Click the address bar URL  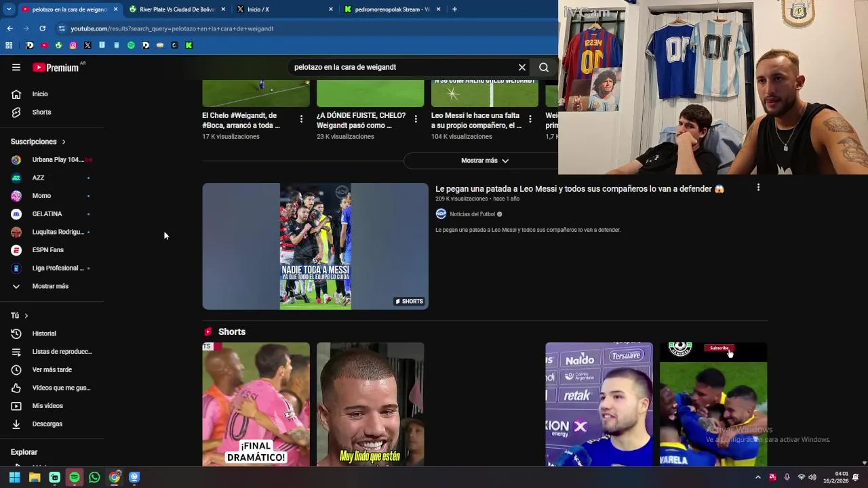tap(172, 28)
